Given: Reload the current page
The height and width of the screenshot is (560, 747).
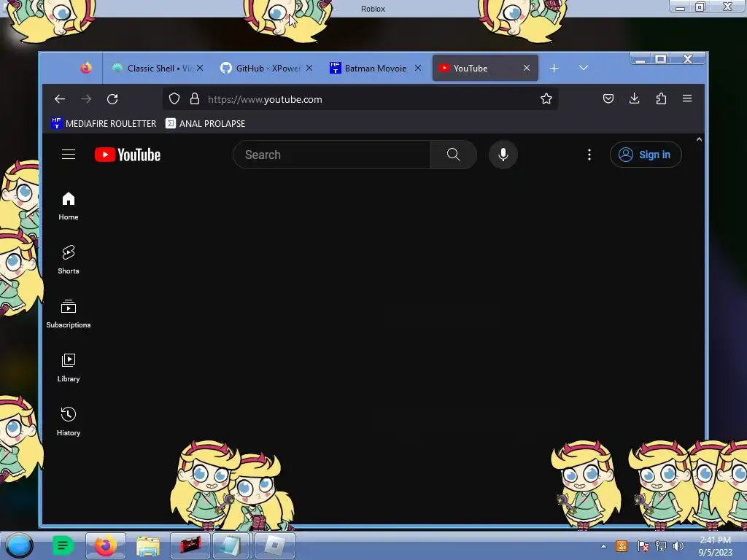Looking at the screenshot, I should click(x=112, y=98).
